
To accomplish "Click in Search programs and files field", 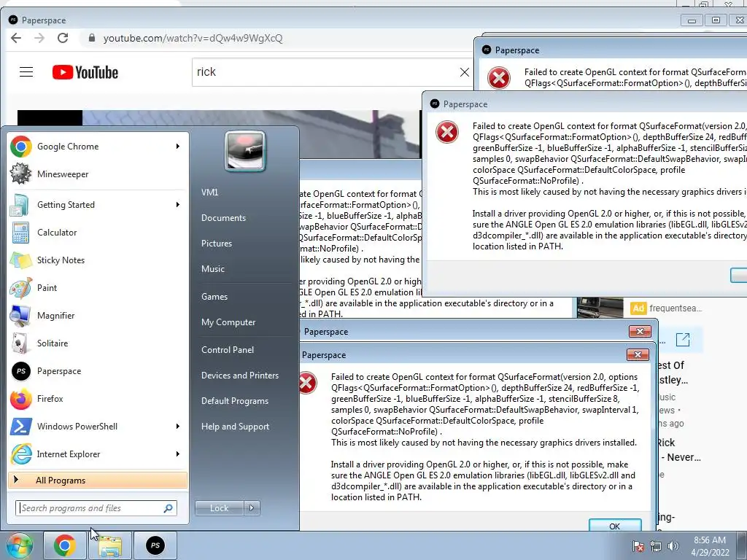I will (96, 508).
